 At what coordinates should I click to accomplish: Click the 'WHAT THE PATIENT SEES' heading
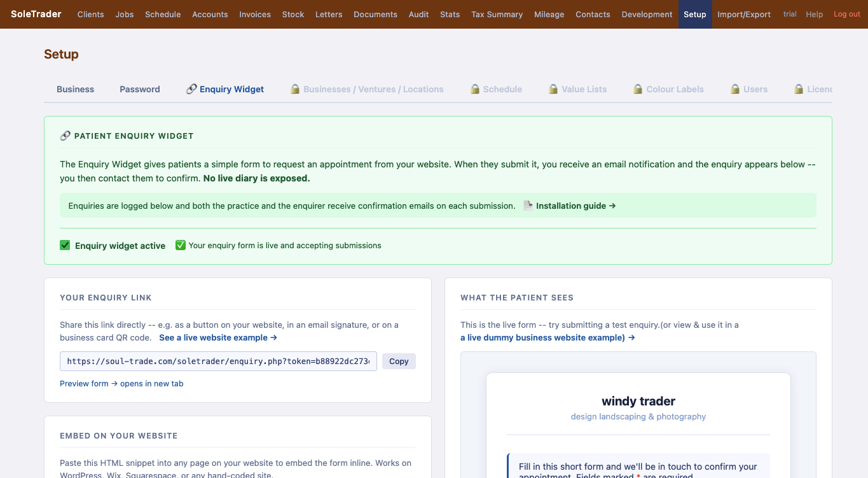pyautogui.click(x=517, y=297)
